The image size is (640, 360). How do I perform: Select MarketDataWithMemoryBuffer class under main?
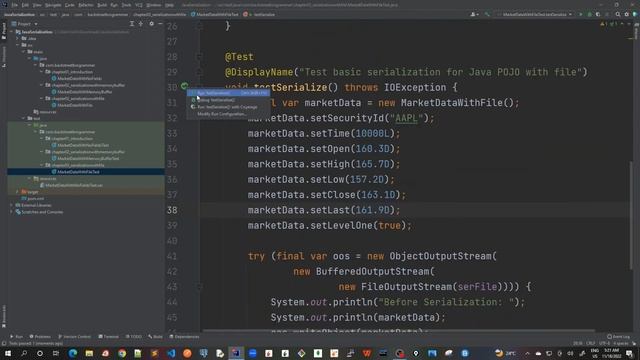(84, 92)
